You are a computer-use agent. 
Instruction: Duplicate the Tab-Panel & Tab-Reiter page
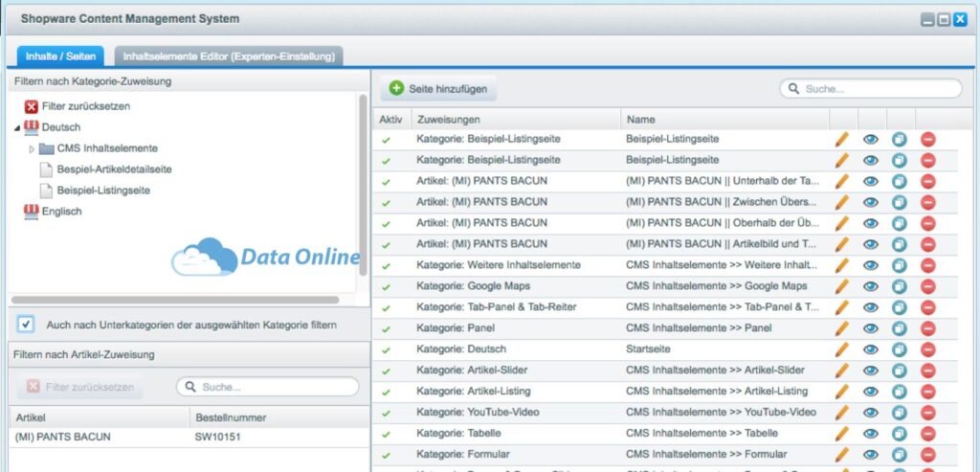[900, 307]
